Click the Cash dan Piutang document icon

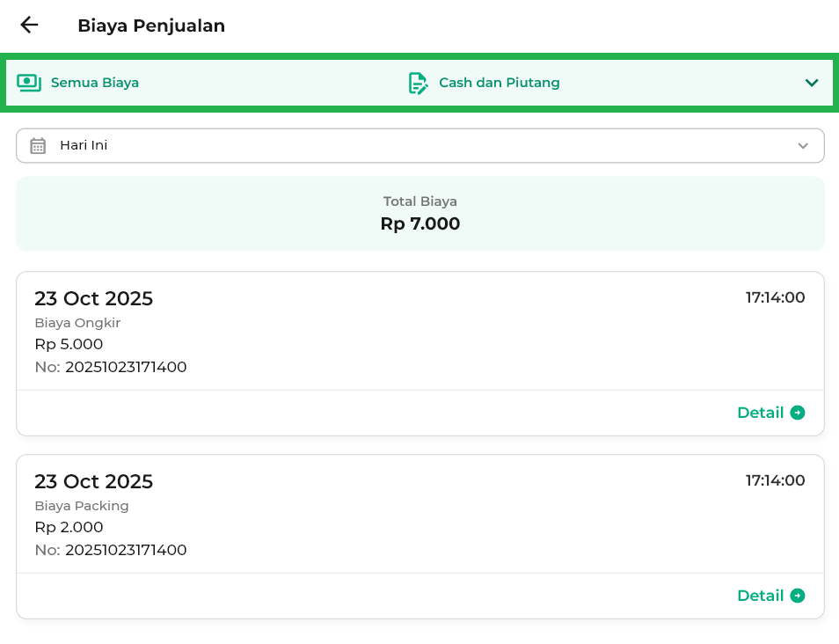click(x=419, y=83)
